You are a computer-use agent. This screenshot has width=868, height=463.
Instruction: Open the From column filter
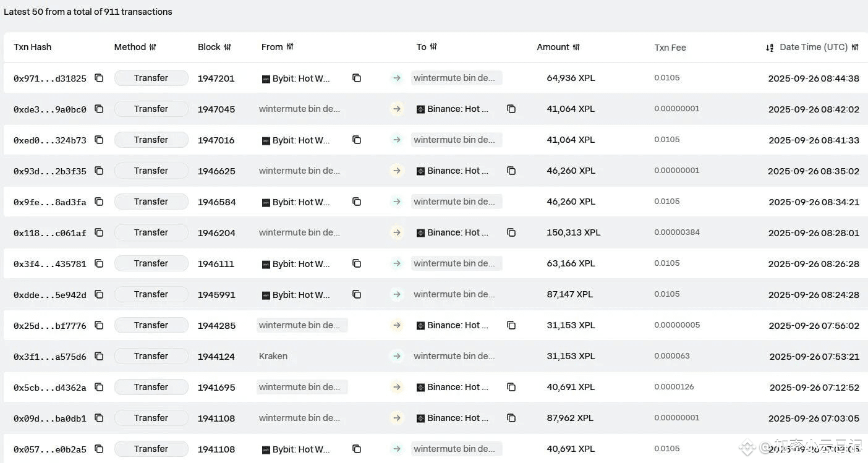[x=290, y=47]
